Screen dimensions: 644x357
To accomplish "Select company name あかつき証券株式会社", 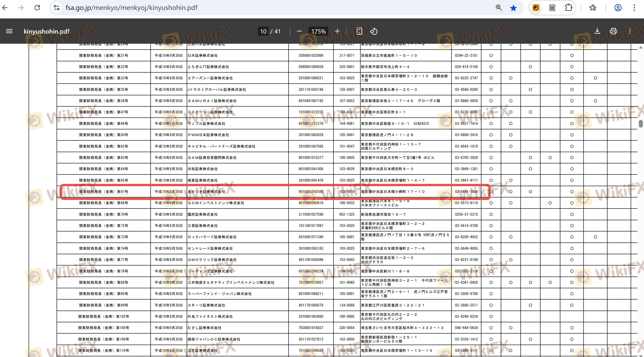I will 206,192.
